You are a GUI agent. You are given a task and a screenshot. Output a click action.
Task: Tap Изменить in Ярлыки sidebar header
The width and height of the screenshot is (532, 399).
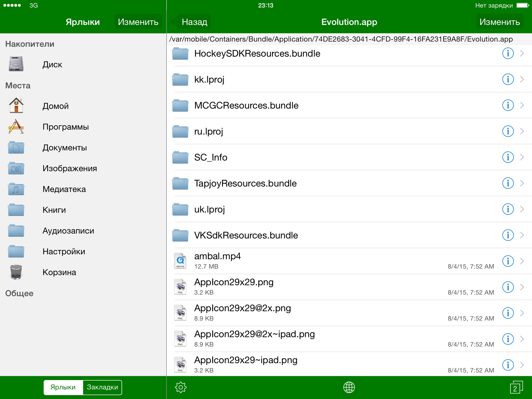point(138,22)
